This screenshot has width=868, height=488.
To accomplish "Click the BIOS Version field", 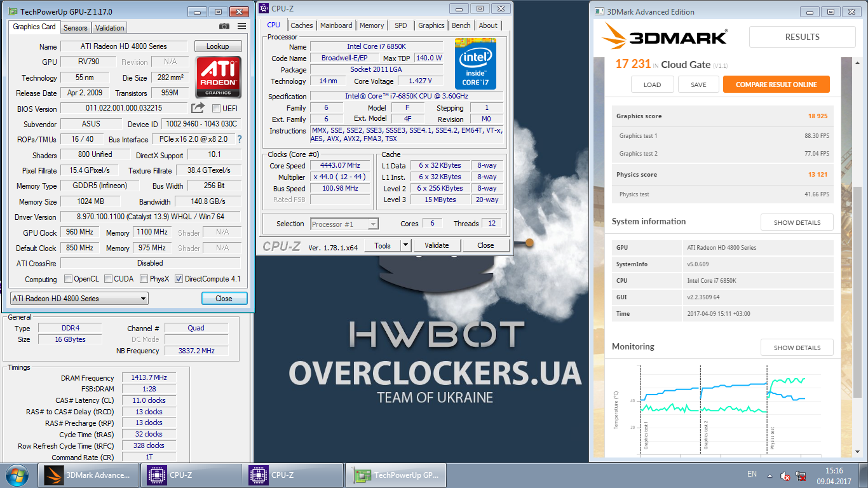I will click(124, 108).
